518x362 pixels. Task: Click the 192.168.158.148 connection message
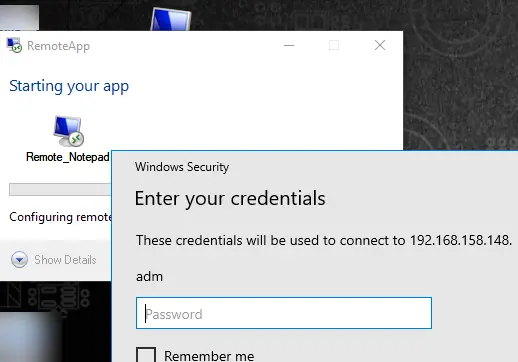point(324,240)
